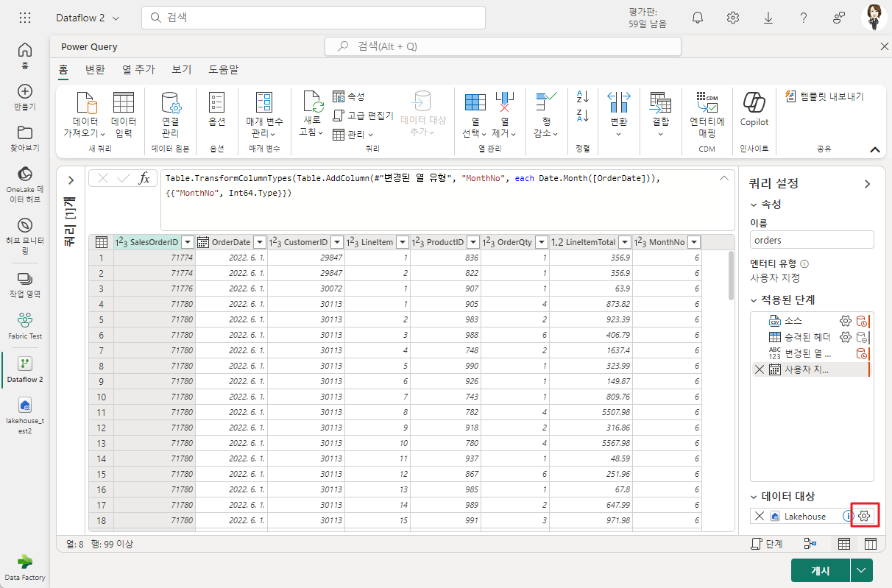The image size is (892, 588).
Task: Toggle the 단계 script view button
Action: [x=767, y=544]
